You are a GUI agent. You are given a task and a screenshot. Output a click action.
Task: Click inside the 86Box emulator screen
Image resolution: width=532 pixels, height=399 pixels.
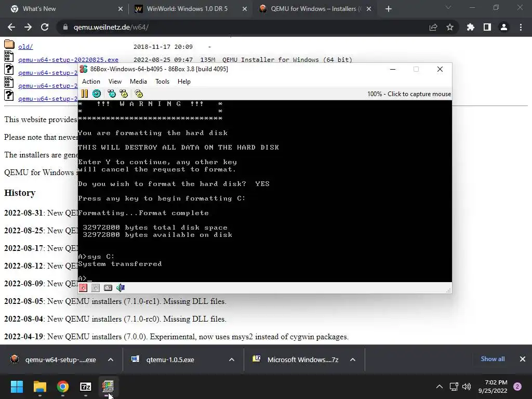click(264, 191)
